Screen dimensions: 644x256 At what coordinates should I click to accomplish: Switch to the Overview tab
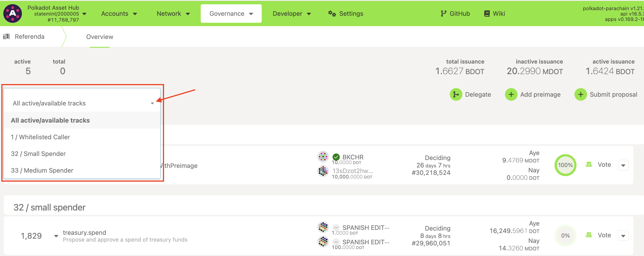coord(99,37)
